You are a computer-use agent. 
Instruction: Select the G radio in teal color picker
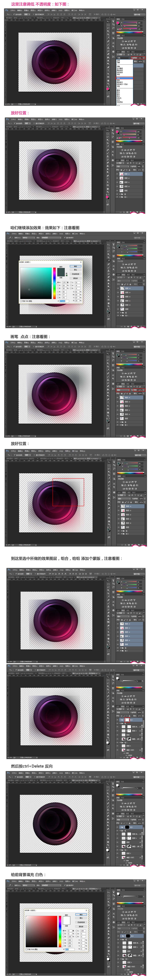click(58, 295)
